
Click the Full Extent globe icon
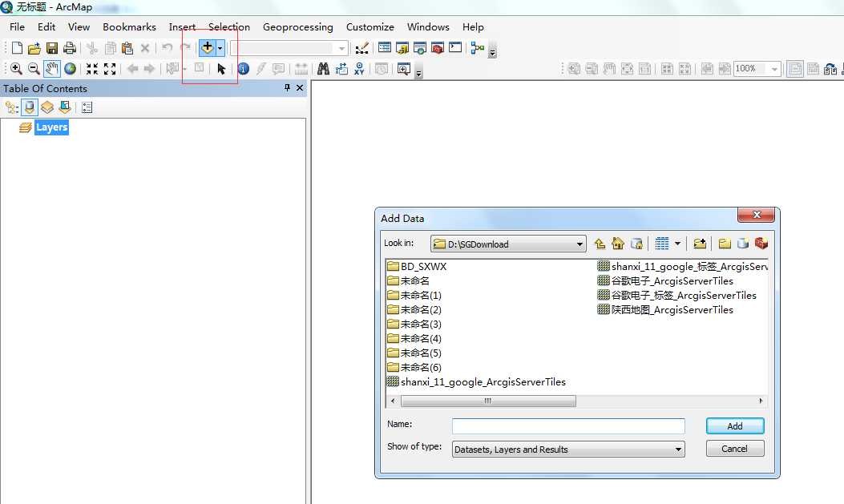click(70, 69)
